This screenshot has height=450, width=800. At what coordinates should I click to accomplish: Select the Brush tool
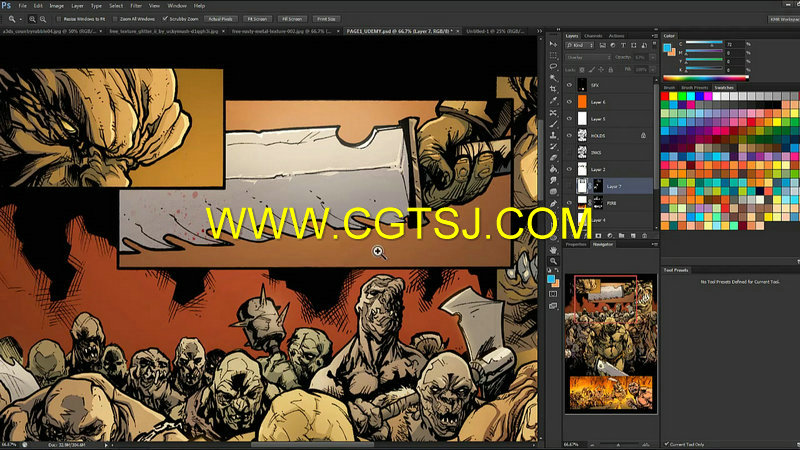pos(553,124)
